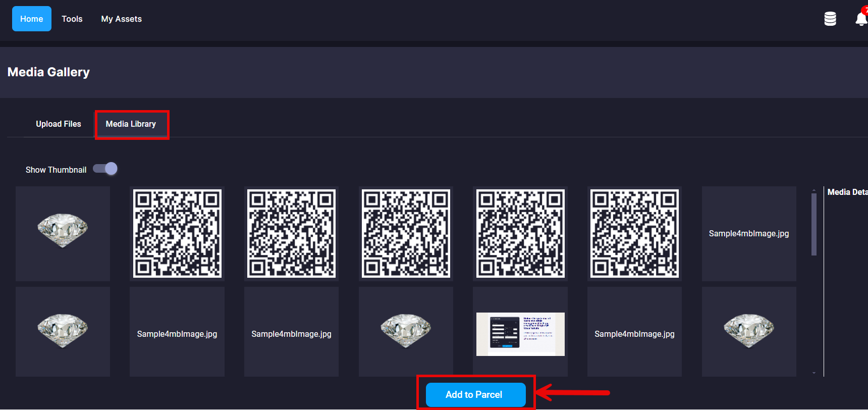Viewport: 868px width, 410px height.
Task: Choose the fourth QR code thumbnail
Action: (x=520, y=233)
